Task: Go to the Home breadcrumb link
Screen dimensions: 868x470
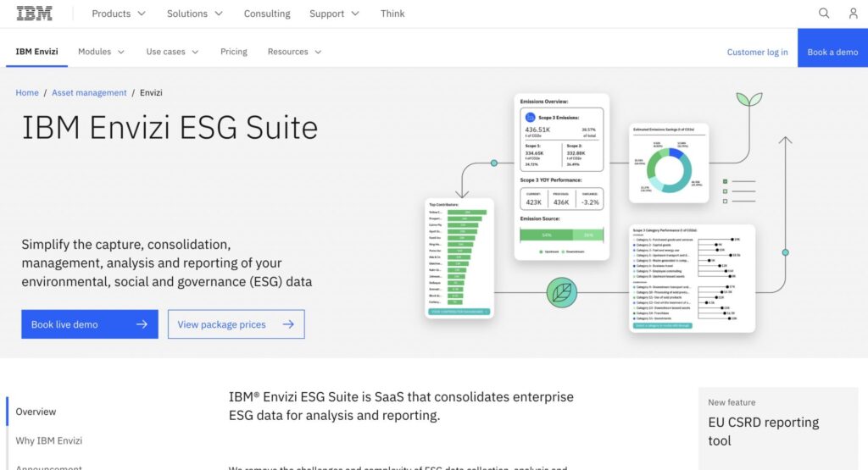Action: click(x=27, y=93)
